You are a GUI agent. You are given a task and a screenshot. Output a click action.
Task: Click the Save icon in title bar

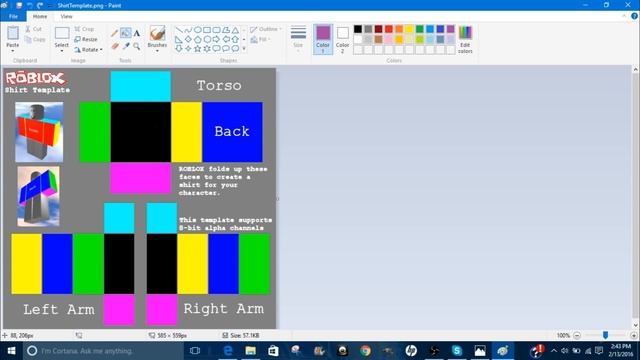[x=19, y=5]
